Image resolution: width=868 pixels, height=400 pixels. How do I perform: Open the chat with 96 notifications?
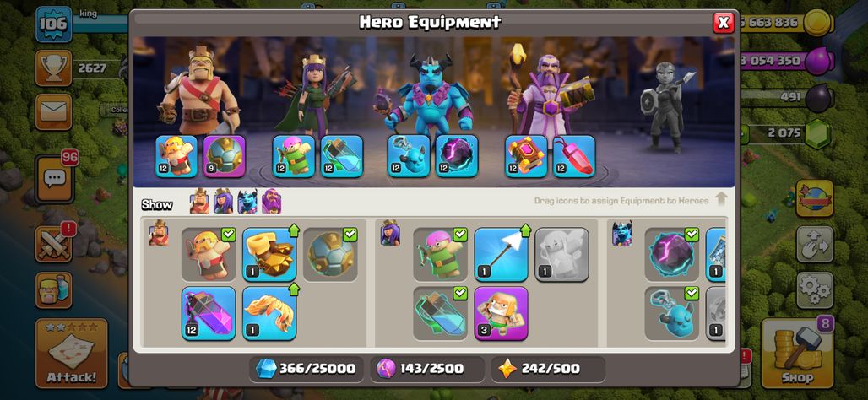[54, 179]
